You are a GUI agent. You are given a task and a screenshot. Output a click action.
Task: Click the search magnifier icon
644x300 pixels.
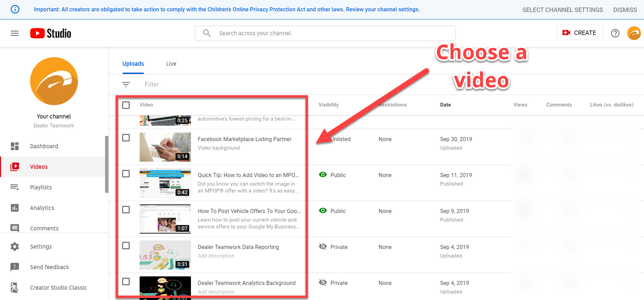[207, 33]
